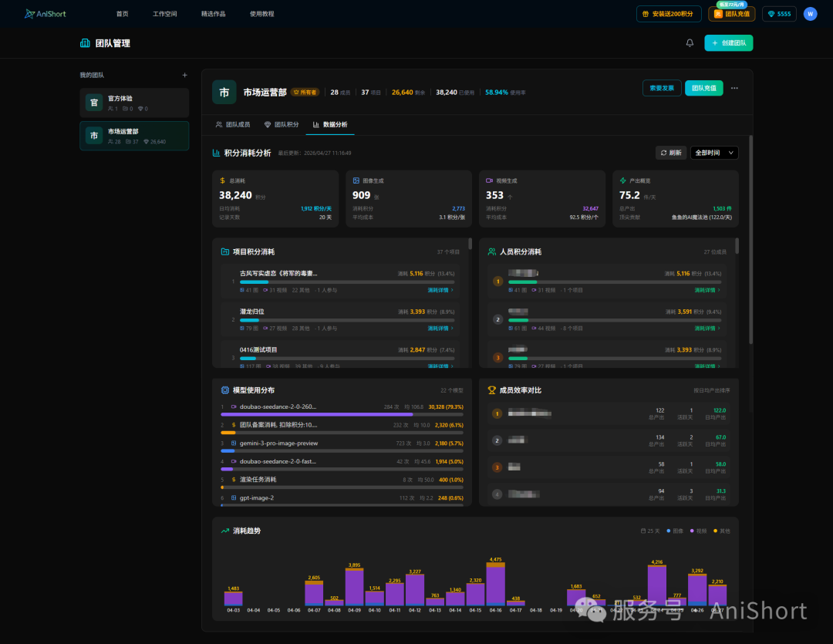Switch to the 团队积分 tab

click(x=282, y=125)
